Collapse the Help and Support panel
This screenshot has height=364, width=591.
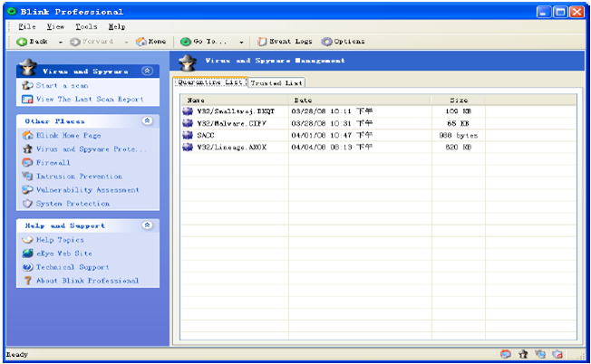pyautogui.click(x=147, y=225)
